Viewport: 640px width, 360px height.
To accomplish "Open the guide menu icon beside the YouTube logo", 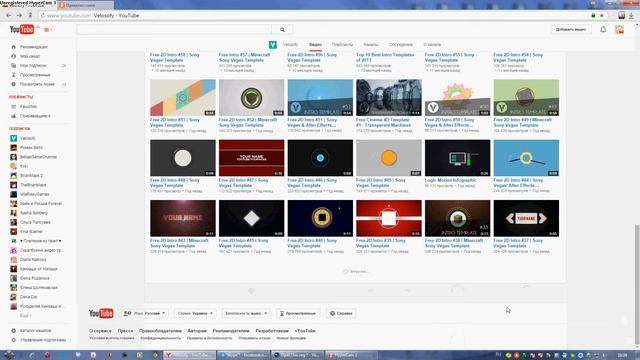I will [47, 29].
